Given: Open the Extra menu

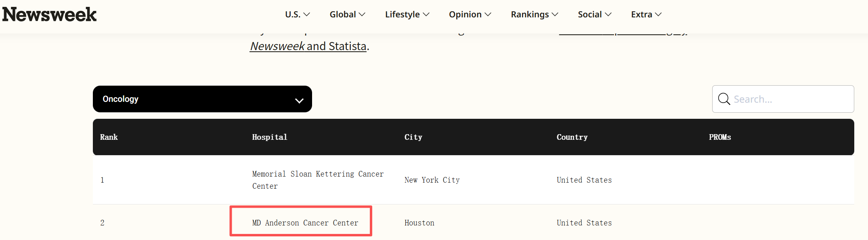Looking at the screenshot, I should (x=646, y=15).
